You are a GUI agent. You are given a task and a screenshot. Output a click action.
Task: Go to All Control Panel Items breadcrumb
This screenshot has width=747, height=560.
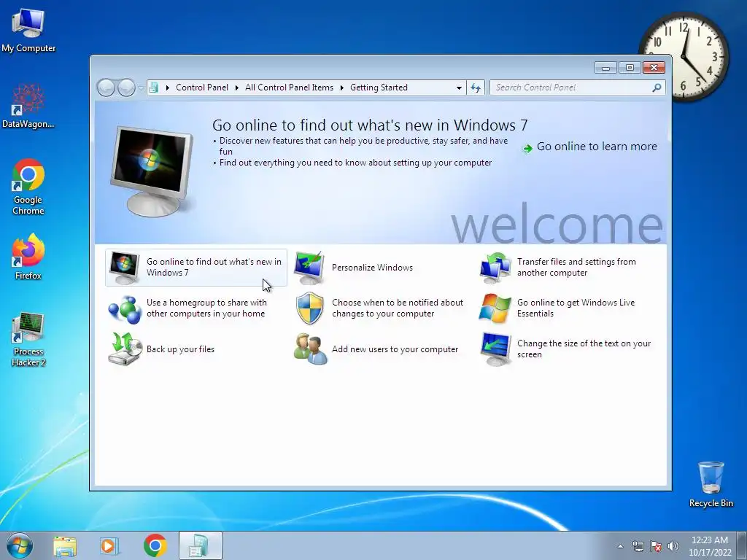289,87
